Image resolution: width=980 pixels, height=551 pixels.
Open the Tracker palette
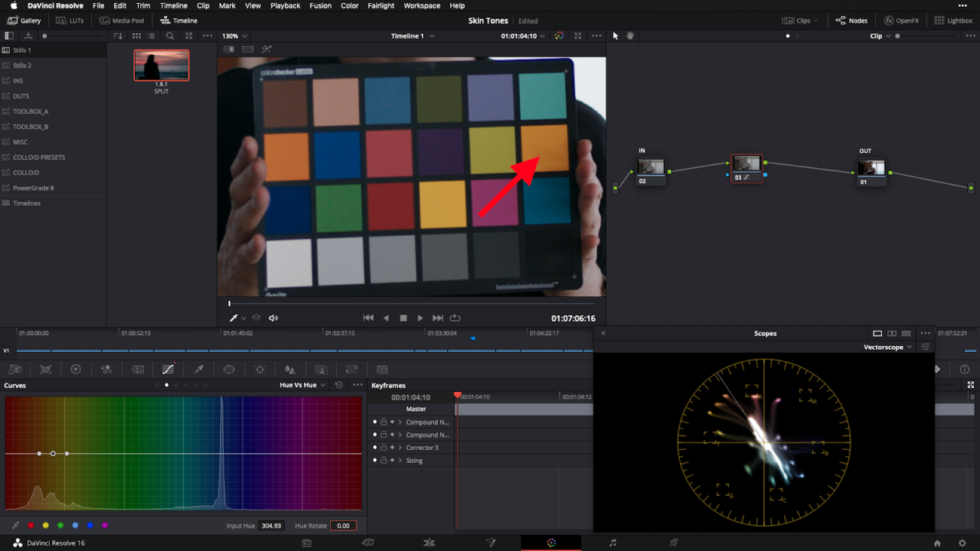click(x=259, y=369)
